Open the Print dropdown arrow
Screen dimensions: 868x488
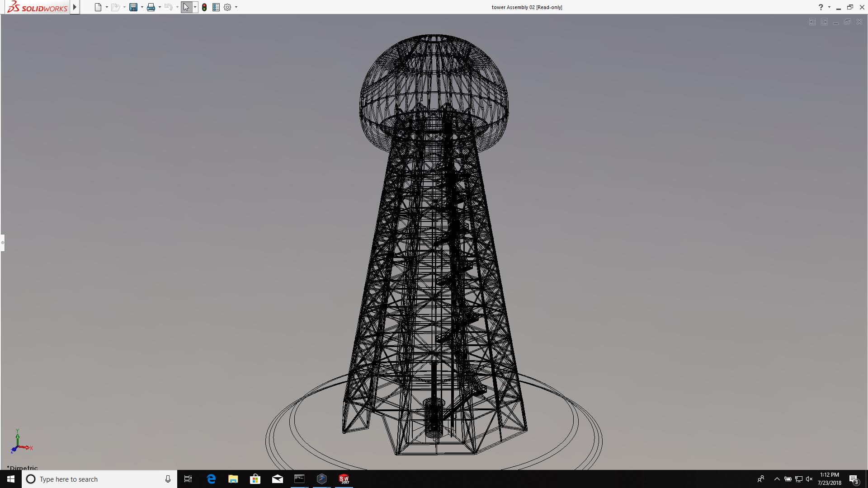coord(160,7)
